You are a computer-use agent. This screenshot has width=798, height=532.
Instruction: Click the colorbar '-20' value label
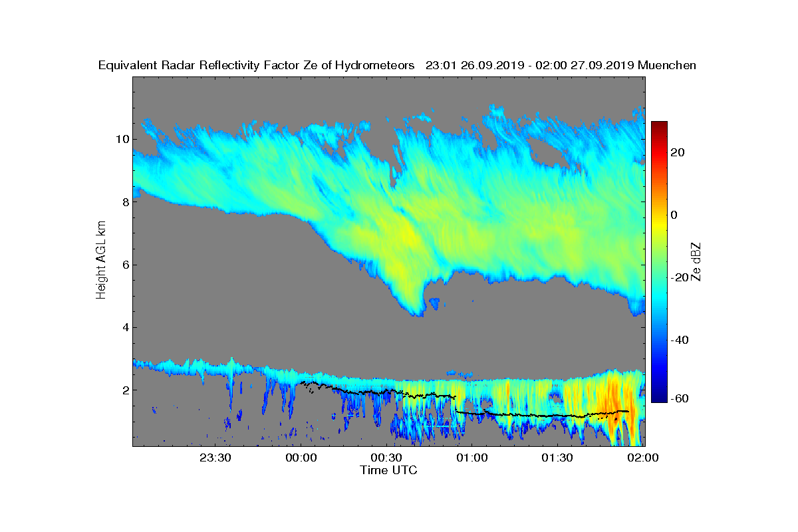(x=680, y=277)
